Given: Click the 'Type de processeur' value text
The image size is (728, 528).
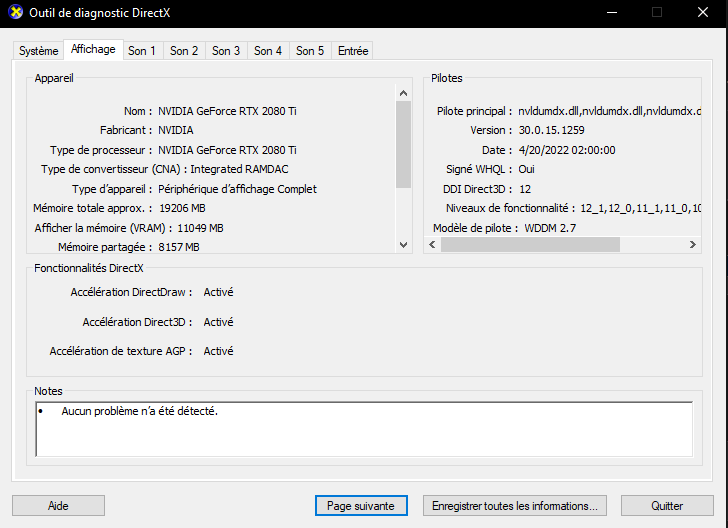Looking at the screenshot, I should click(x=227, y=150).
